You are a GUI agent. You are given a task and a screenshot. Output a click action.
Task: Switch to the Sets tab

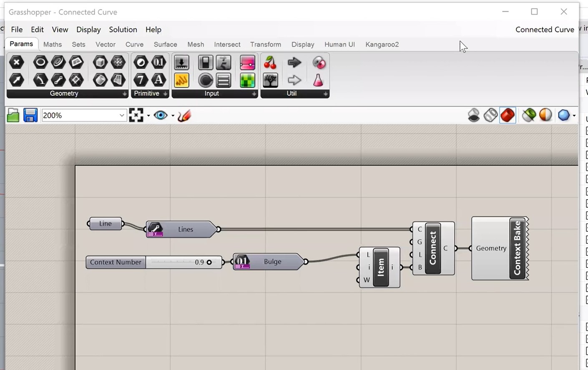click(78, 45)
